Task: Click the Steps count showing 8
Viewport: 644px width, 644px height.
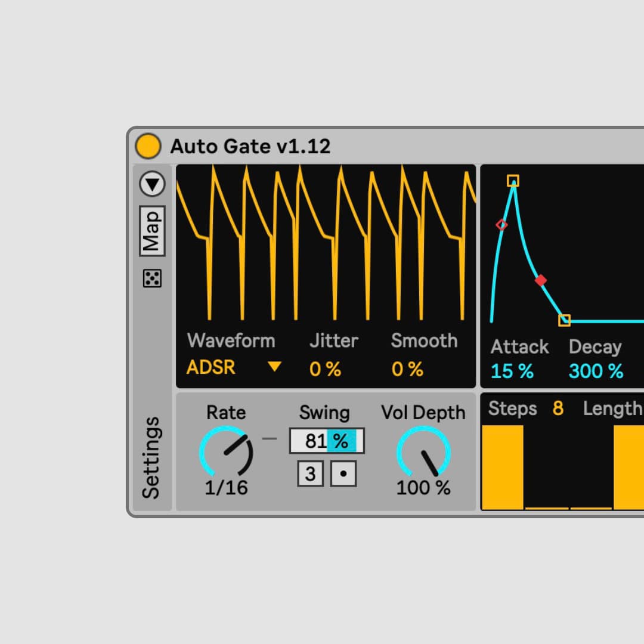Action: point(558,408)
